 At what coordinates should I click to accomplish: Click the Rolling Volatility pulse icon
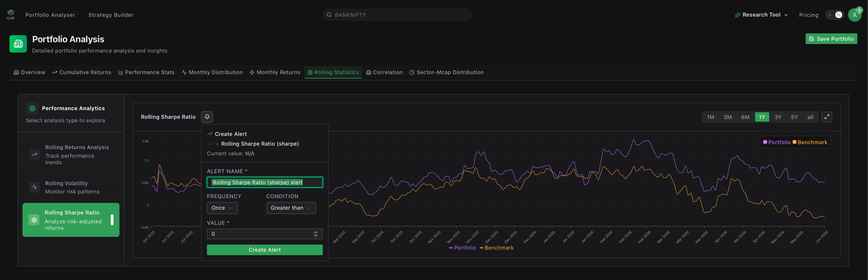pos(34,187)
